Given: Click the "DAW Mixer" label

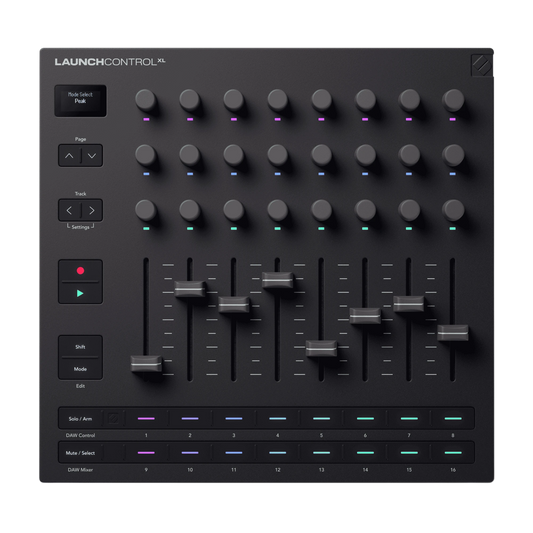Looking at the screenshot, I should [x=80, y=470].
